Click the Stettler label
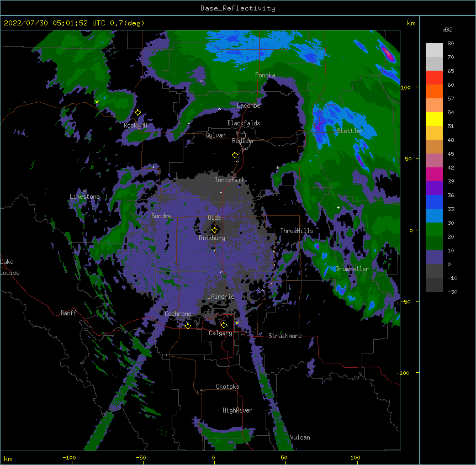Screen dimensions: 476x465 pyautogui.click(x=350, y=131)
